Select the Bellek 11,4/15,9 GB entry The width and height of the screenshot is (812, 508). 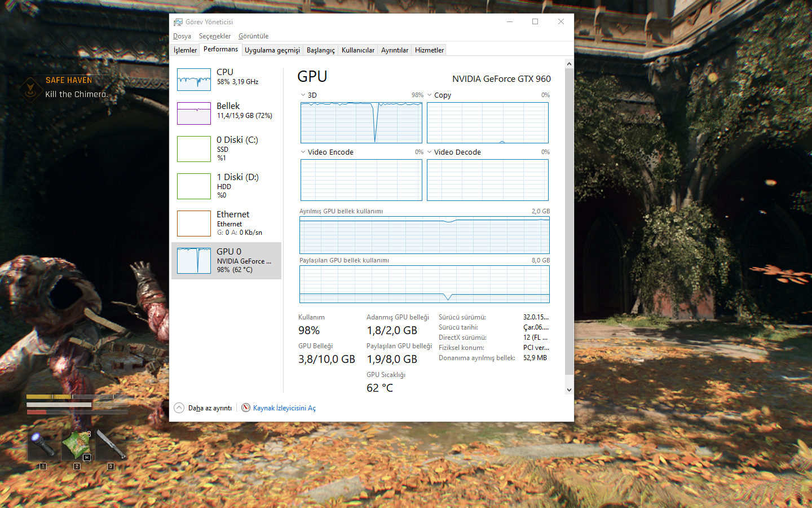[226, 113]
